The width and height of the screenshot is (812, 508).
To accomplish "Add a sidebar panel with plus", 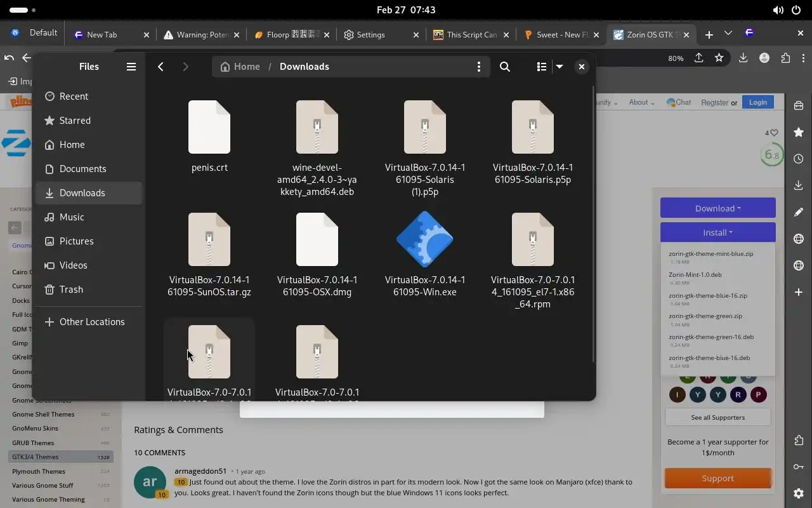I will (x=799, y=292).
